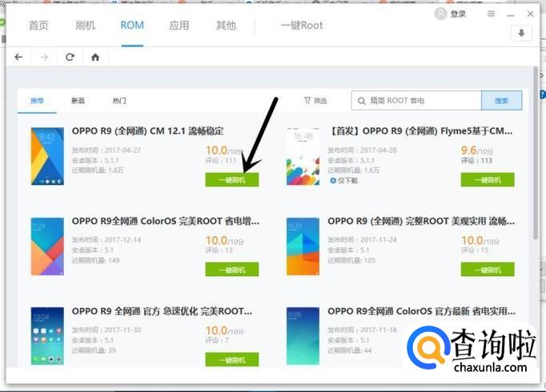Click 一键刷机 for ColorOS 完美ROOT 省电 ROM
The image size is (546, 392).
[232, 270]
